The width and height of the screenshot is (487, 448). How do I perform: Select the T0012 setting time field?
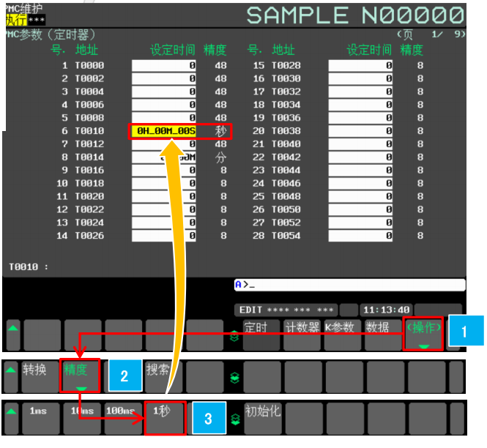[164, 144]
